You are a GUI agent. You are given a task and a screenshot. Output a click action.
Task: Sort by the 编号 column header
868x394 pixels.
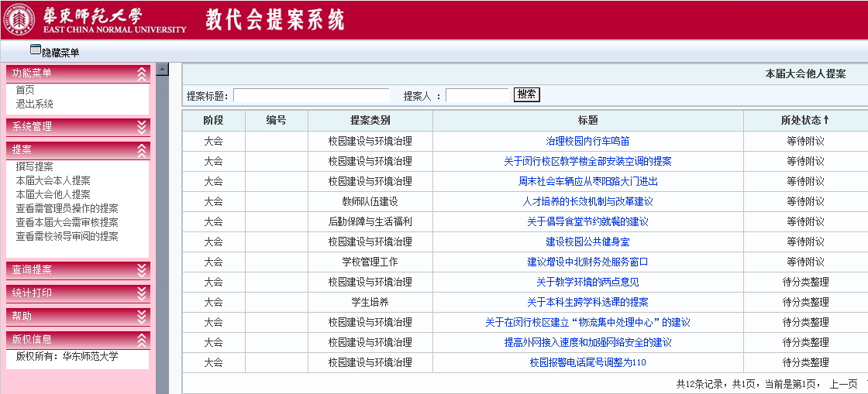click(x=276, y=121)
